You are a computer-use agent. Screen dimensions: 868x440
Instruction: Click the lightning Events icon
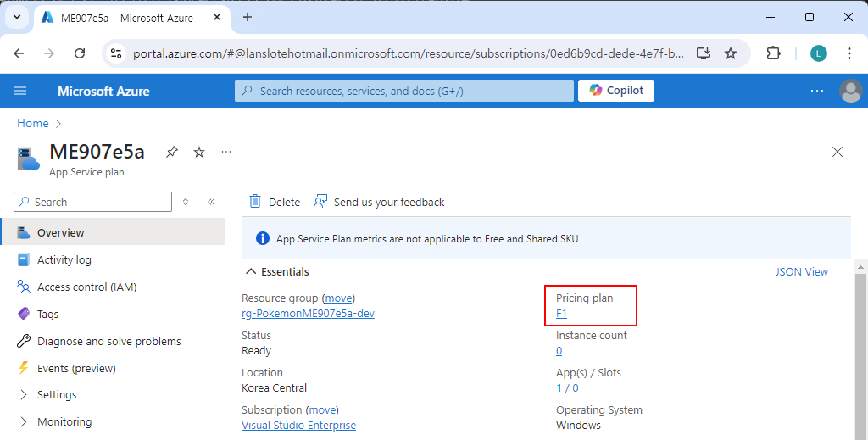(23, 368)
